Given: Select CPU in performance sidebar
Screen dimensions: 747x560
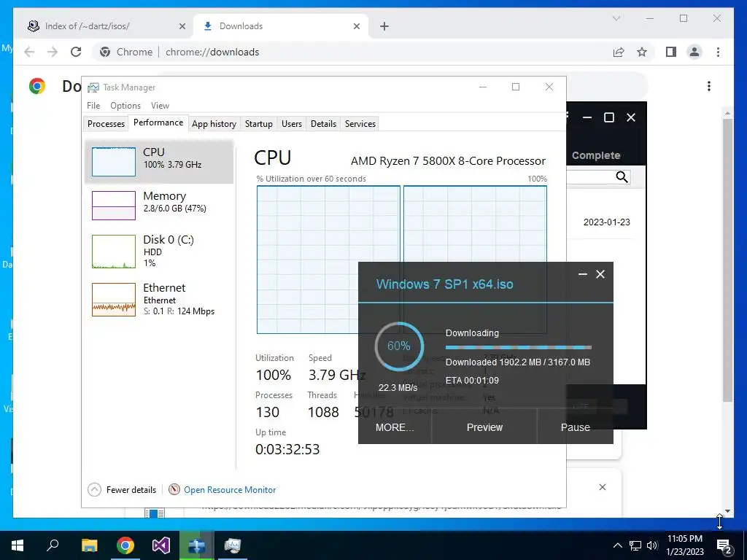Looking at the screenshot, I should (159, 161).
